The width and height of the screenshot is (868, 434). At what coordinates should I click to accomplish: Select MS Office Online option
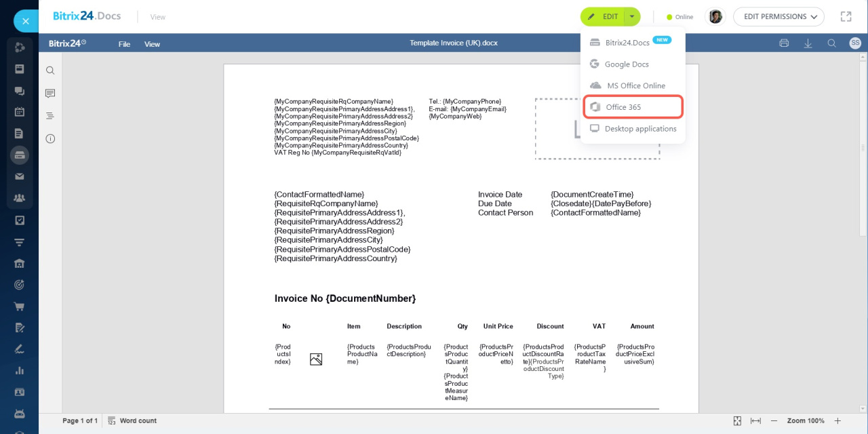coord(635,85)
